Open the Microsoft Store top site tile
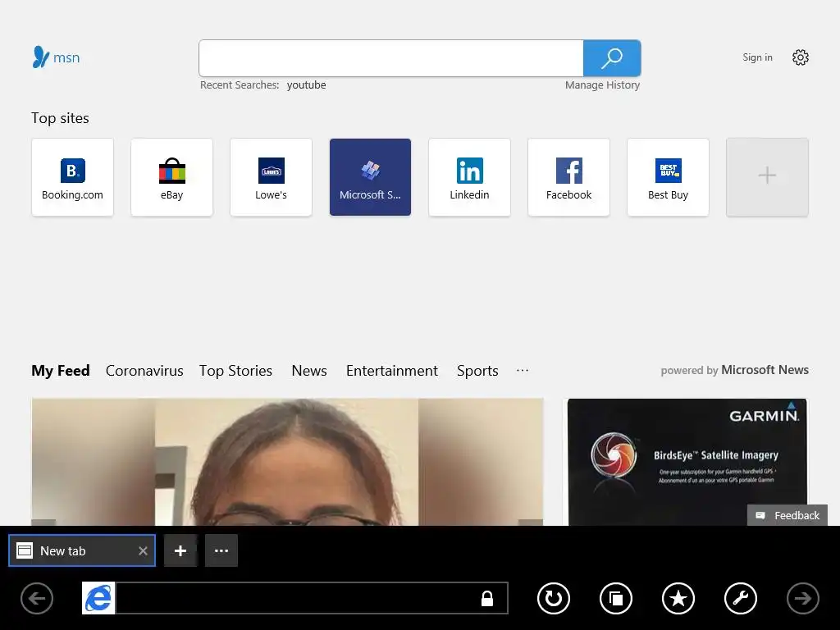 pos(370,177)
